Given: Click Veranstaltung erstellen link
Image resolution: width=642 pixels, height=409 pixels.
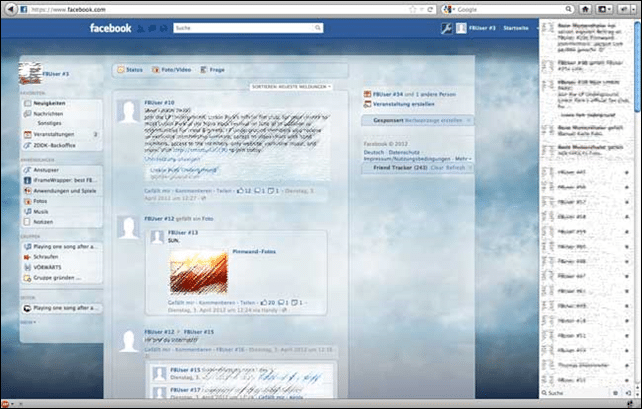Looking at the screenshot, I should (403, 104).
